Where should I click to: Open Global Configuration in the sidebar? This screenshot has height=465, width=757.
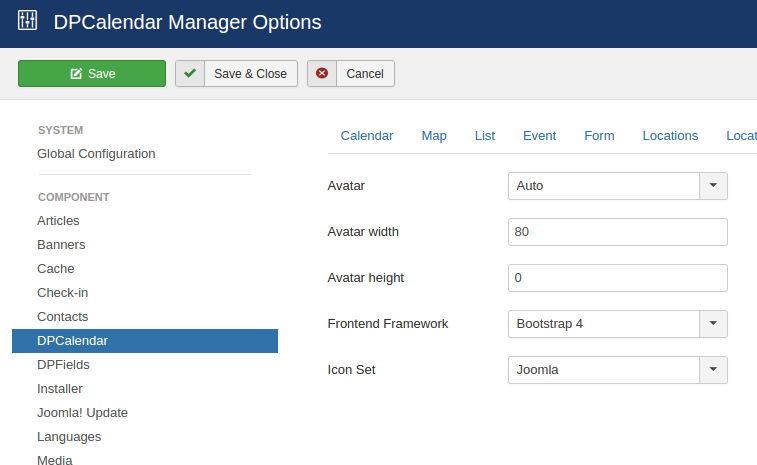pyautogui.click(x=96, y=154)
